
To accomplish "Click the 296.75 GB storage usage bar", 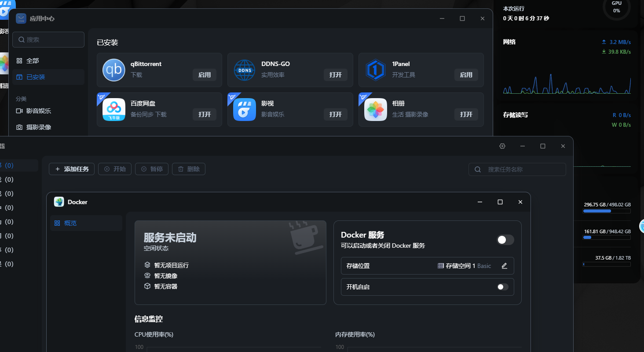I will [607, 211].
